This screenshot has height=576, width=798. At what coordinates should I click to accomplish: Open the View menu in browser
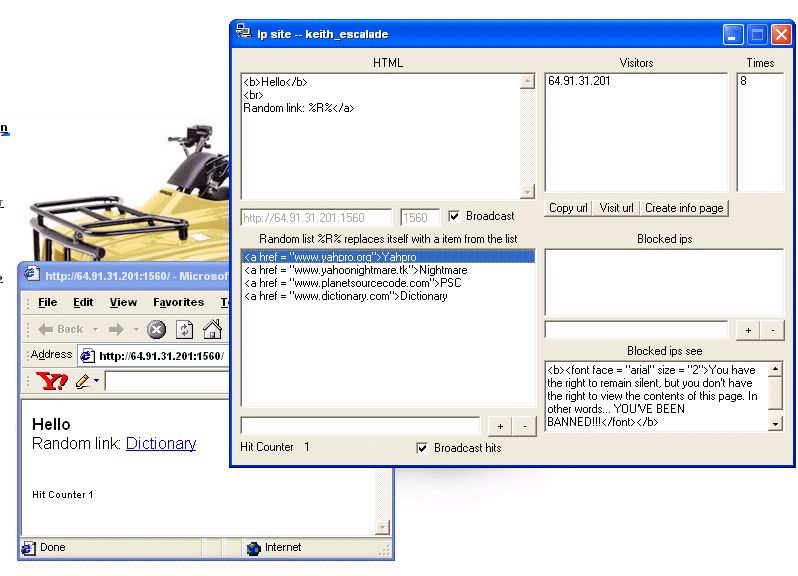click(123, 302)
